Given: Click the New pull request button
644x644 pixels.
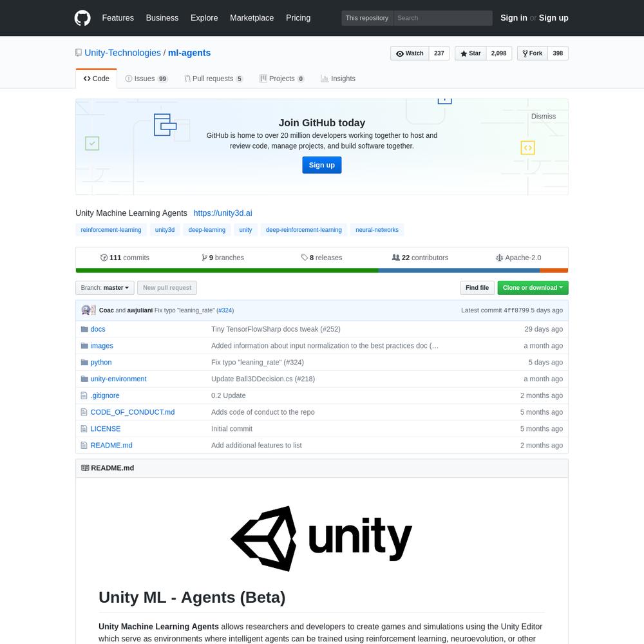Looking at the screenshot, I should click(x=167, y=288).
